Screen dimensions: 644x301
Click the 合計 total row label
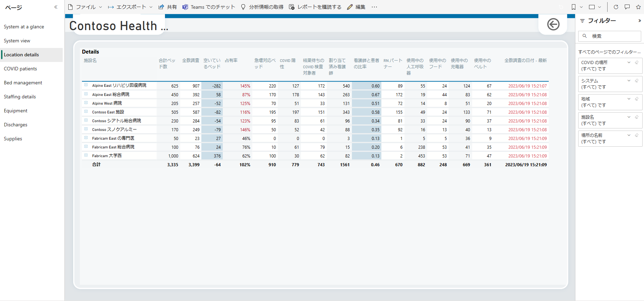(x=96, y=164)
